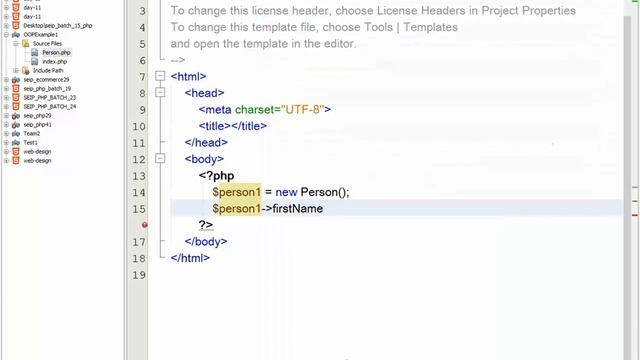The height and width of the screenshot is (360, 640).
Task: Expand the SEIP_PHP_BATCH_24 project node
Action: point(7,107)
